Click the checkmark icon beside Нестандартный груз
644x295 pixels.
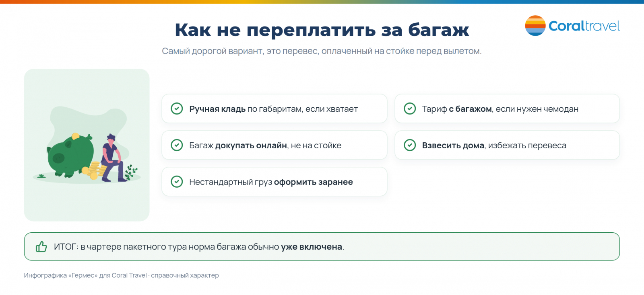pyautogui.click(x=177, y=182)
